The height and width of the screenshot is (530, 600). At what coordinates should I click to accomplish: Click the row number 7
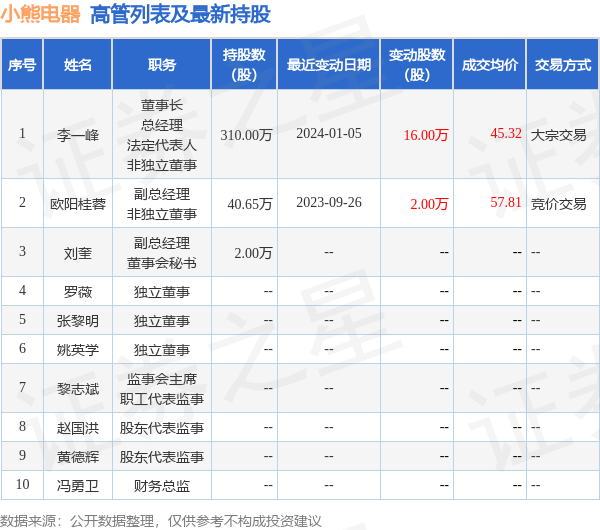coord(22,387)
